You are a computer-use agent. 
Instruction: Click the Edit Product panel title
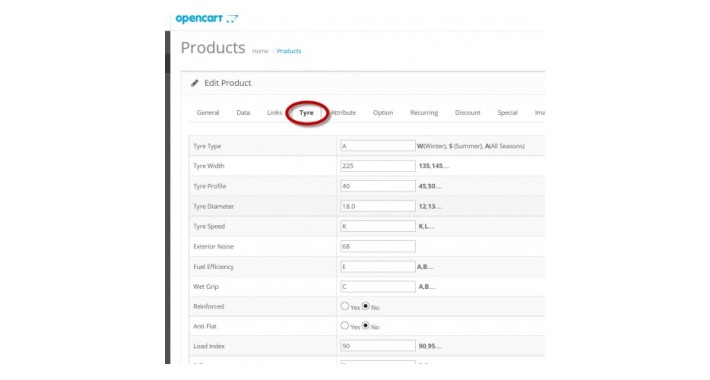click(228, 83)
